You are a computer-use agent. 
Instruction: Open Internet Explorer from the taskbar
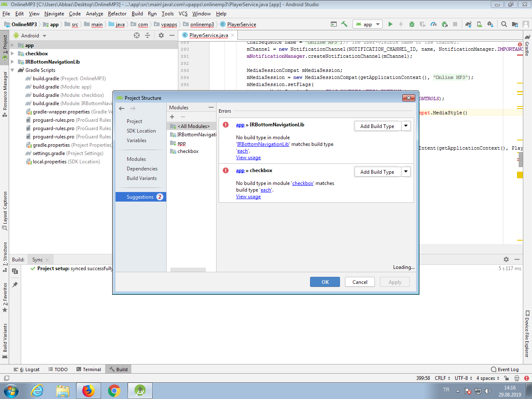(x=37, y=391)
